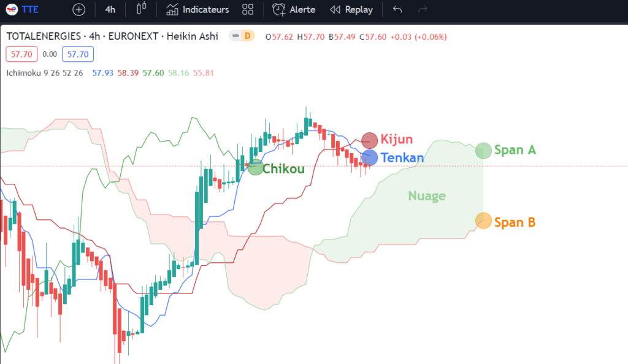628x364 pixels.
Task: Click the Kijun label marker
Action: tap(369, 140)
